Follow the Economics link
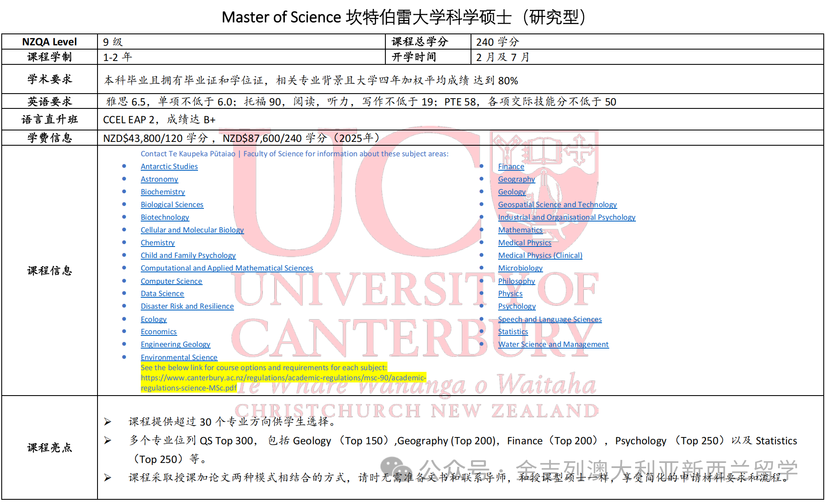Viewport: 825px width, 504px height. click(x=159, y=332)
